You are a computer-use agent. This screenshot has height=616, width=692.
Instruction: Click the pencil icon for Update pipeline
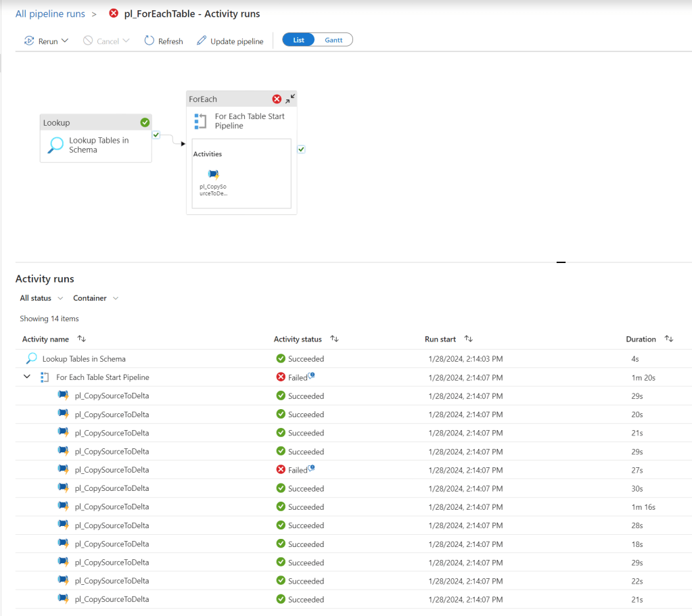coord(202,41)
